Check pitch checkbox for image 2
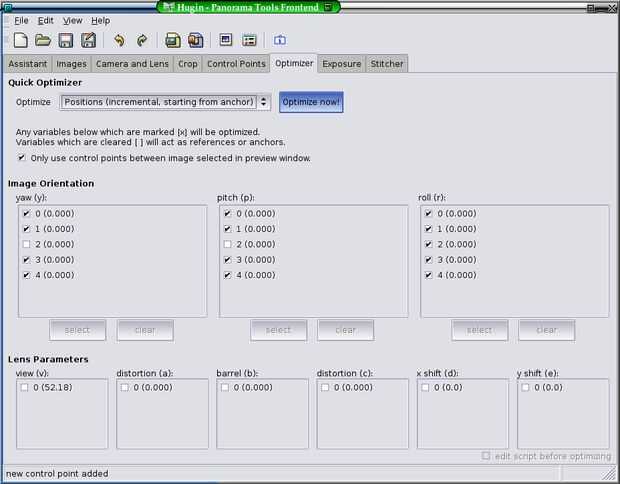The height and width of the screenshot is (484, 620). (227, 244)
